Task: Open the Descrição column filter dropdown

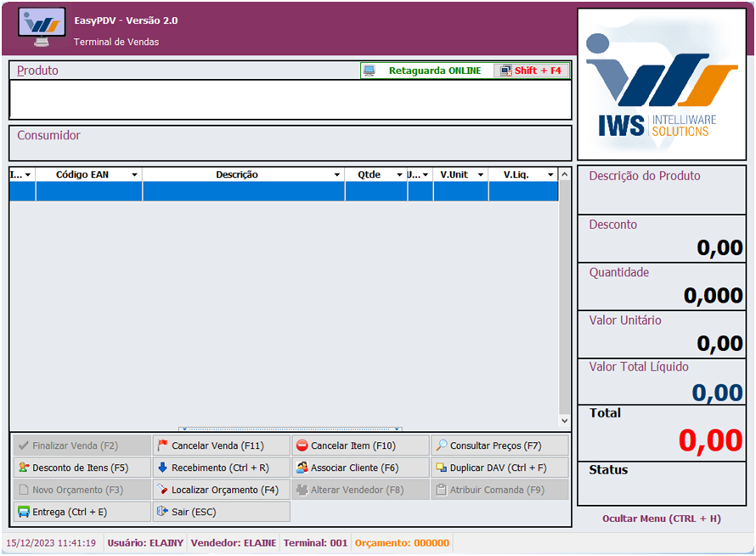Action: pos(337,175)
